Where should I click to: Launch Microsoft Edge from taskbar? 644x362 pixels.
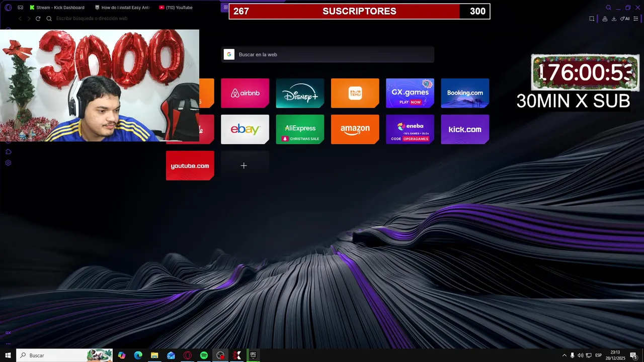click(x=138, y=355)
